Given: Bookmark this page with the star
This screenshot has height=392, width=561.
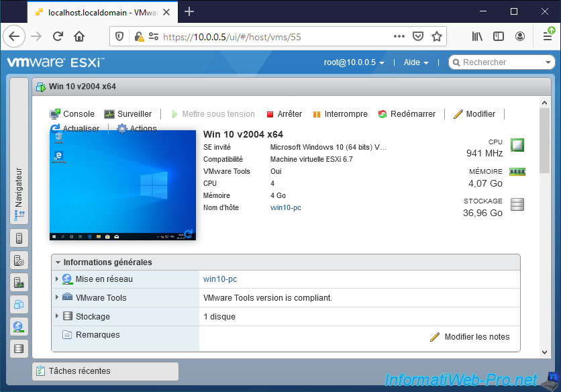Looking at the screenshot, I should click(x=436, y=36).
